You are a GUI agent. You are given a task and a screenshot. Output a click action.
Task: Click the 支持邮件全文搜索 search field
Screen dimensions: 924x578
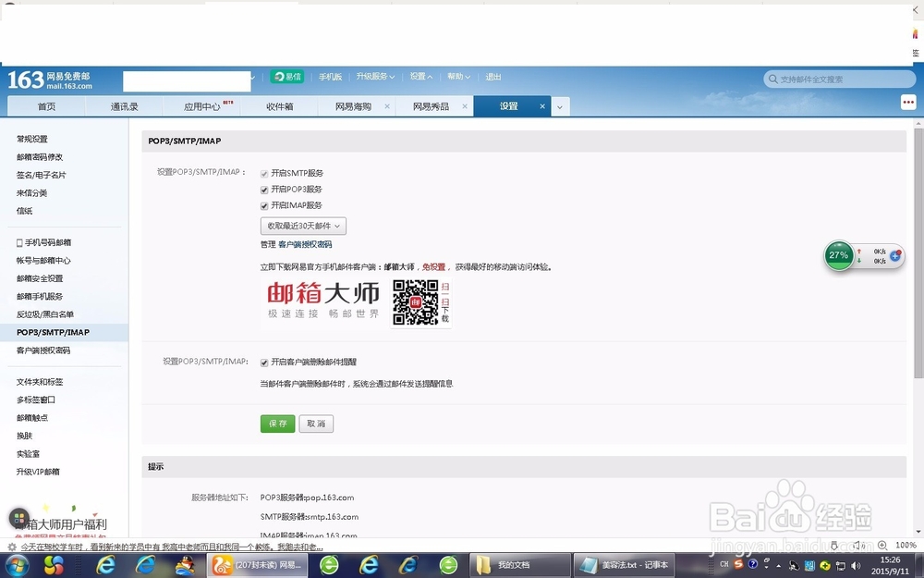coord(840,79)
